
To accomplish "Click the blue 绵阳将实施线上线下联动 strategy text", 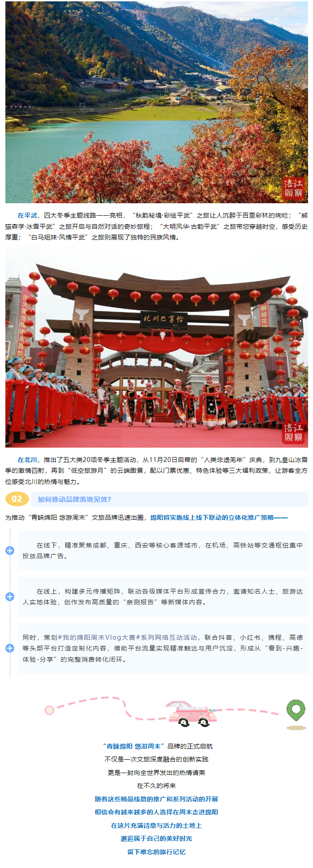I will tap(219, 517).
